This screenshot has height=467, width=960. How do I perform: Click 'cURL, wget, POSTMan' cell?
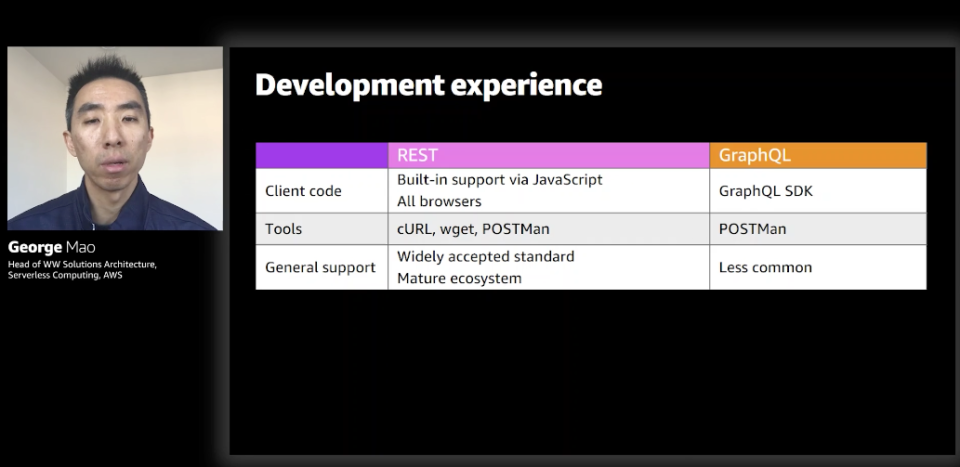[x=549, y=229]
